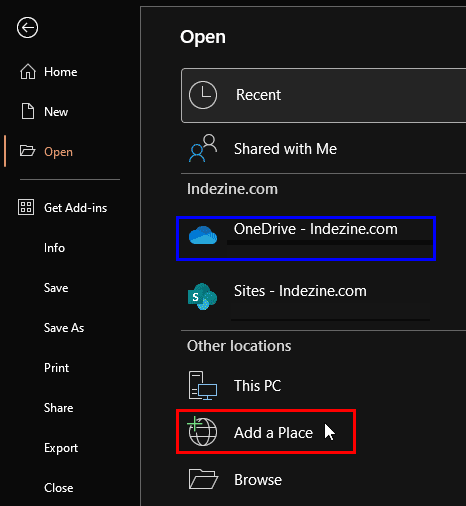Choose Save As in the sidebar
The height and width of the screenshot is (506, 466).
64,328
